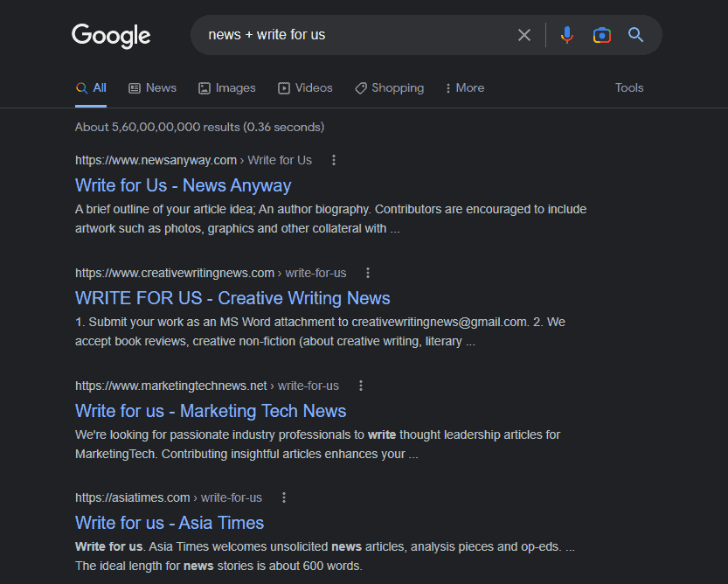728x584 pixels.
Task: Switch to the Videos tab
Action: tap(305, 88)
